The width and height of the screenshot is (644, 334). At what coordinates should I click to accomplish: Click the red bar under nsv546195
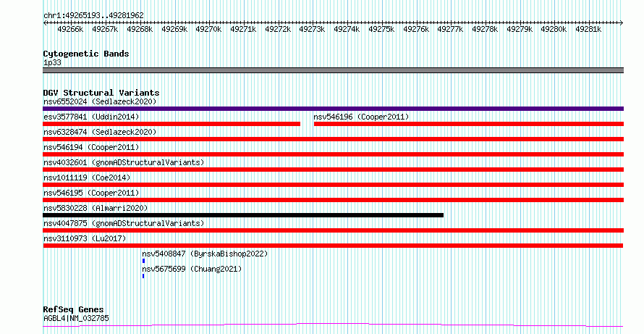pyautogui.click(x=333, y=200)
